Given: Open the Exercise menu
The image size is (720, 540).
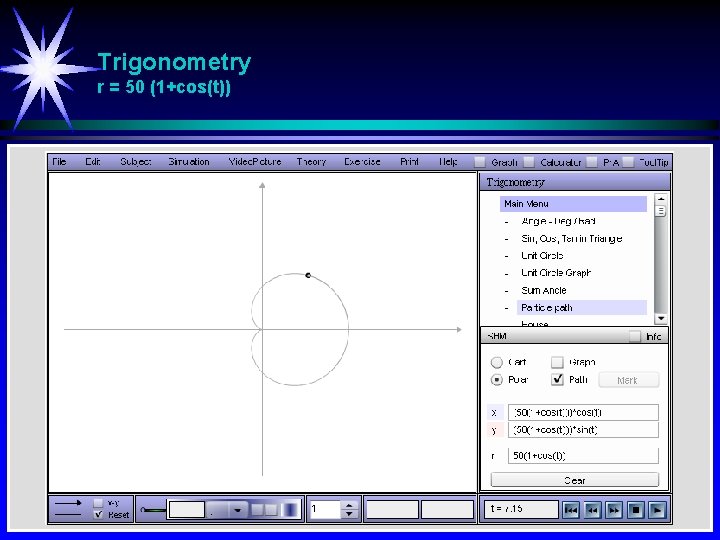Looking at the screenshot, I should click(x=362, y=162).
